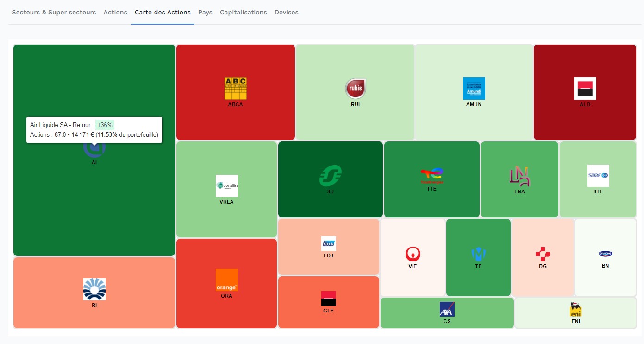Click the Amundi logo icon

click(x=474, y=89)
